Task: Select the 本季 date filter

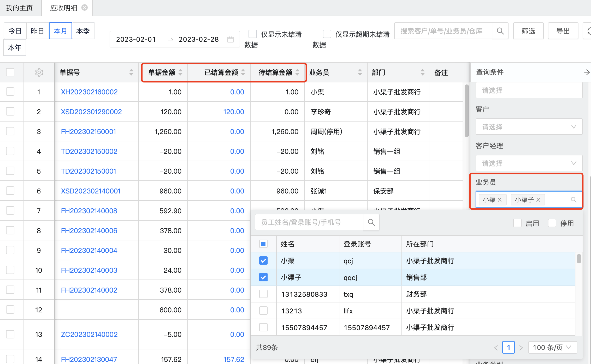Action: (83, 31)
